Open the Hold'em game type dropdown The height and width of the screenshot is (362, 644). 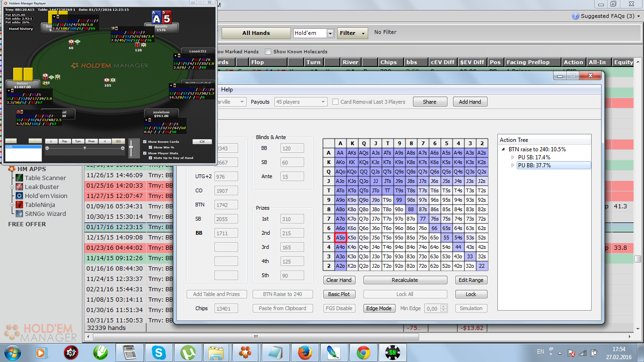tap(314, 33)
